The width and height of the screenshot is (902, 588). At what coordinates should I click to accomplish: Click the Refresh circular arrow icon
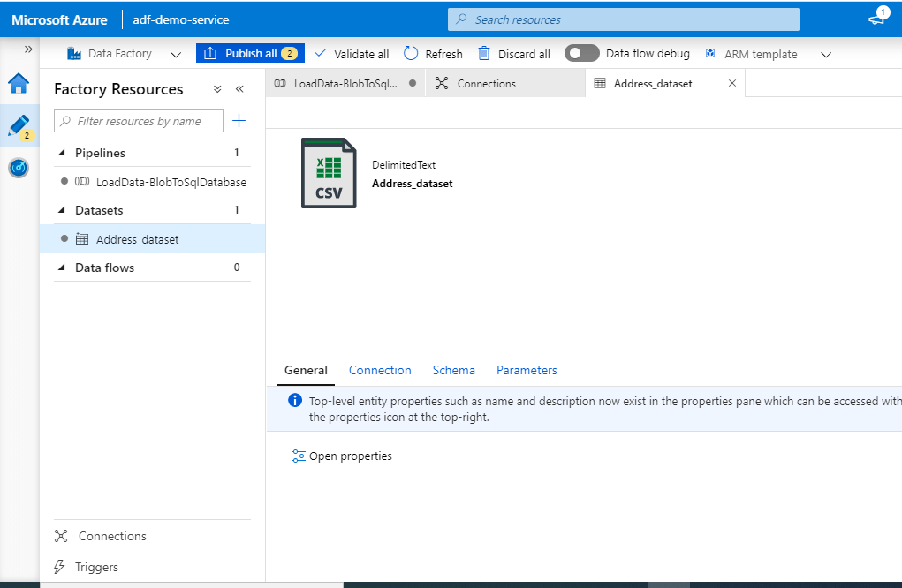[x=410, y=54]
